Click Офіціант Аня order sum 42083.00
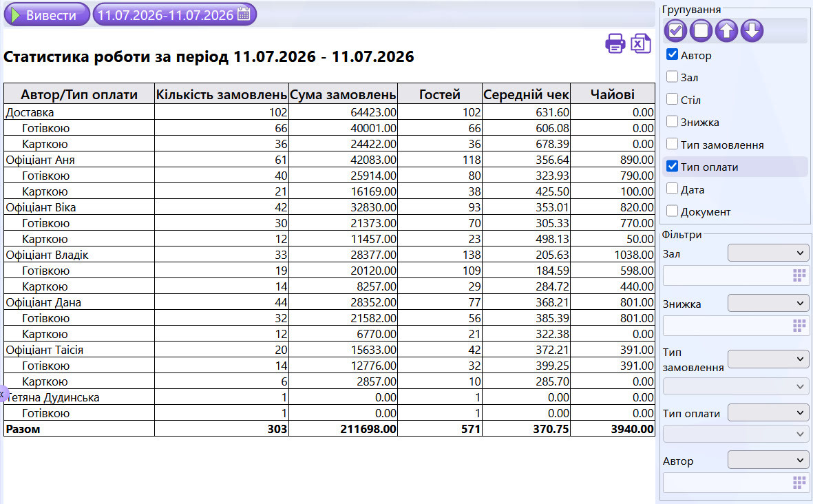The width and height of the screenshot is (813, 504). 373,160
